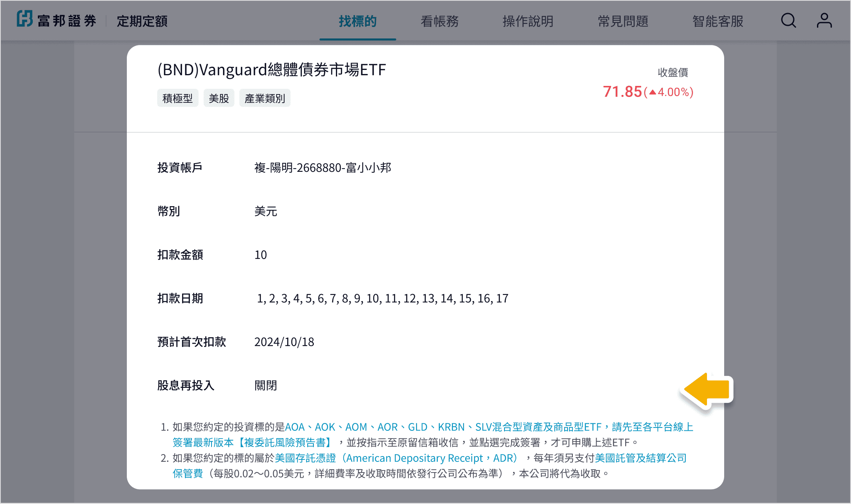Open the user account profile icon
The width and height of the screenshot is (851, 504).
824,20
